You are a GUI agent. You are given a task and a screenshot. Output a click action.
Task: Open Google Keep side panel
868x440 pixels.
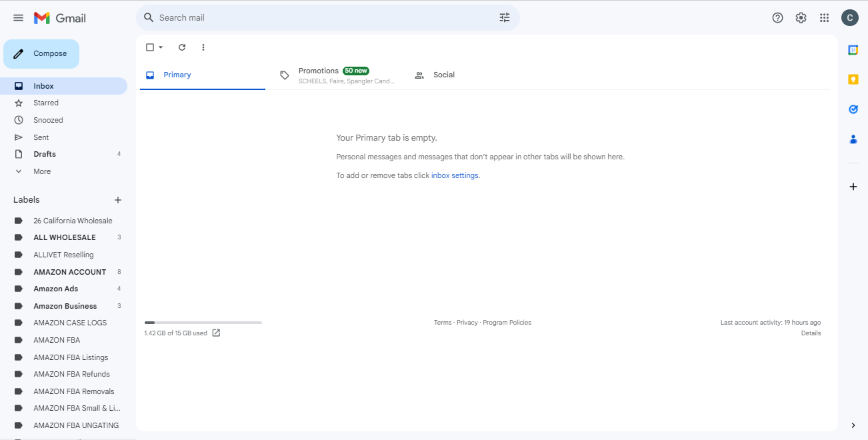[853, 79]
